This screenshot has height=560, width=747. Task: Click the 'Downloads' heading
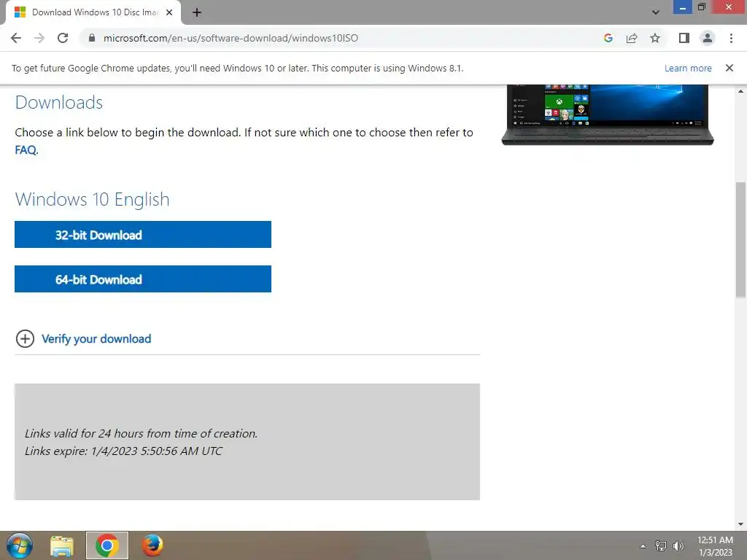pos(58,102)
